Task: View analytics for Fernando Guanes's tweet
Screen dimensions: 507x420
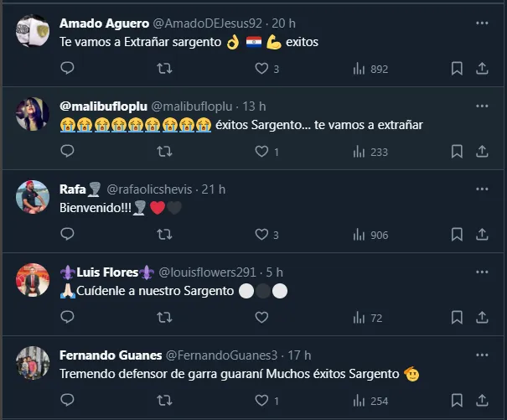Action: tap(360, 401)
